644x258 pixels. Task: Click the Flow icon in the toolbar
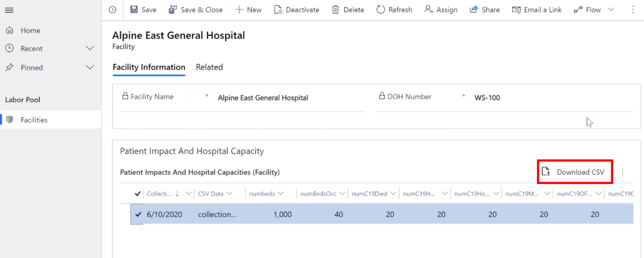tap(578, 10)
